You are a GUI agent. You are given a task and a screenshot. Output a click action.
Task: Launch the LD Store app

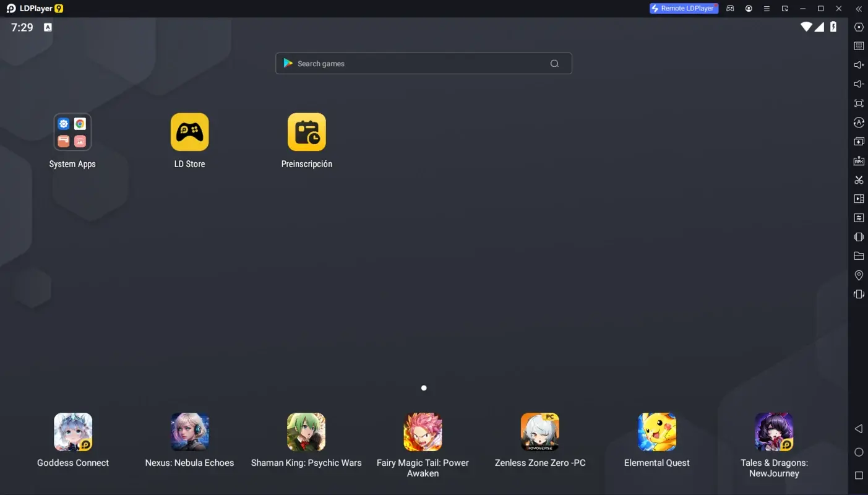pyautogui.click(x=190, y=132)
